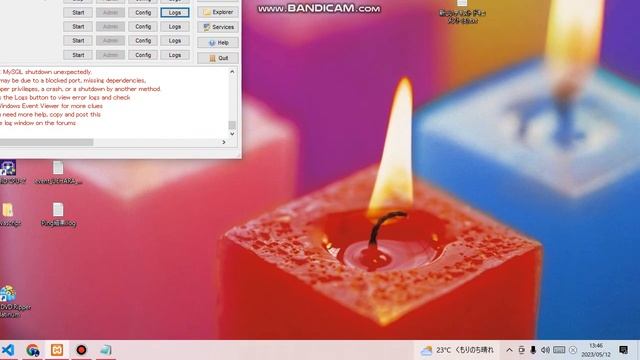Screen dimensions: 640x360
Task: Switch to XAMPP via its orange taskbar icon
Action: pos(57,350)
